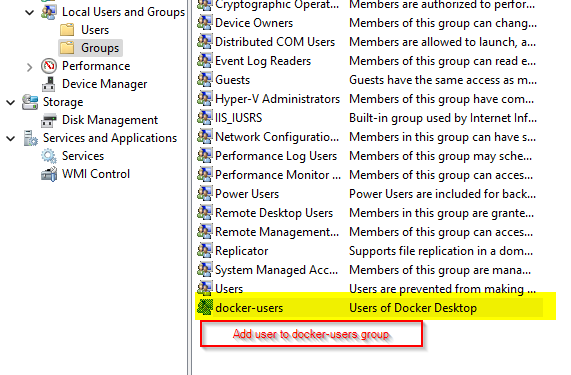Select the Groups folder in the tree
The height and width of the screenshot is (375, 571).
click(90, 48)
